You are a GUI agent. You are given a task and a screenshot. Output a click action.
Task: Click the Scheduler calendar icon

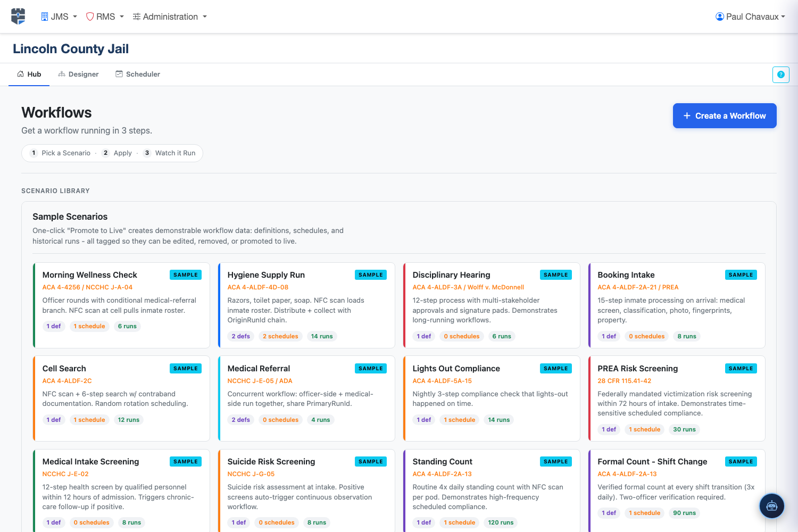[x=119, y=74]
